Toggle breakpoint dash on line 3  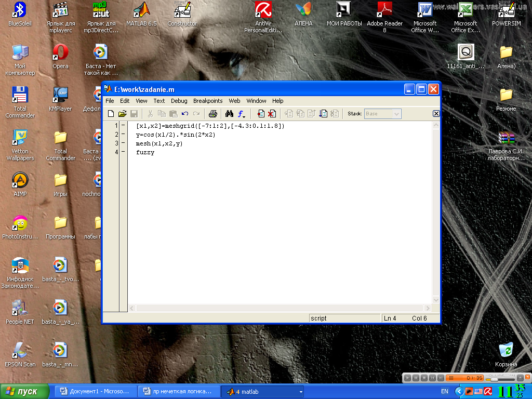tap(123, 143)
